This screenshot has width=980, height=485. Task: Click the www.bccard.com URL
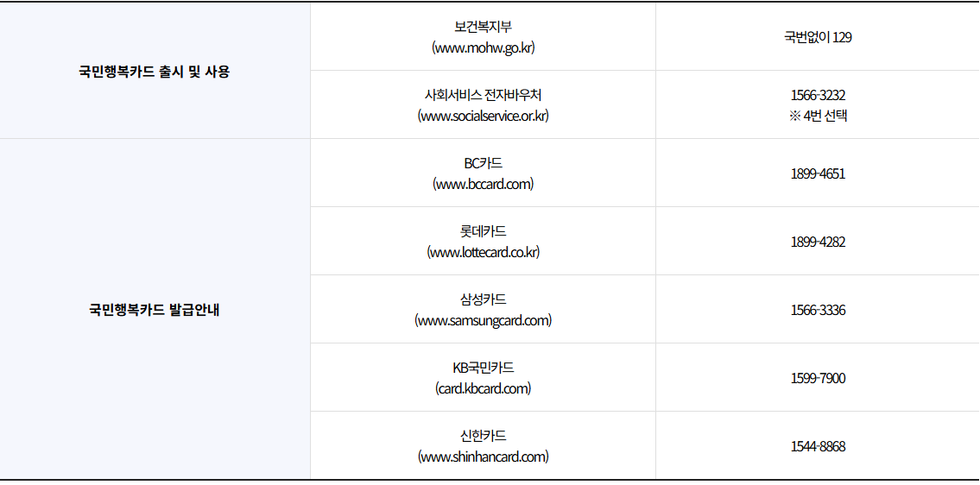483,184
